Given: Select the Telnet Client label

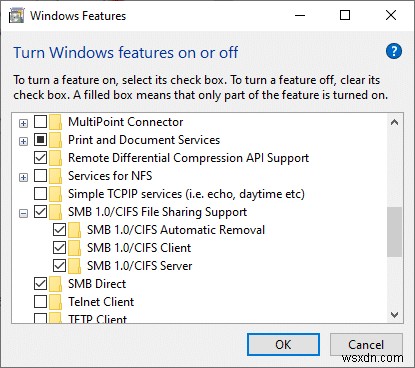Looking at the screenshot, I should pos(101,302).
